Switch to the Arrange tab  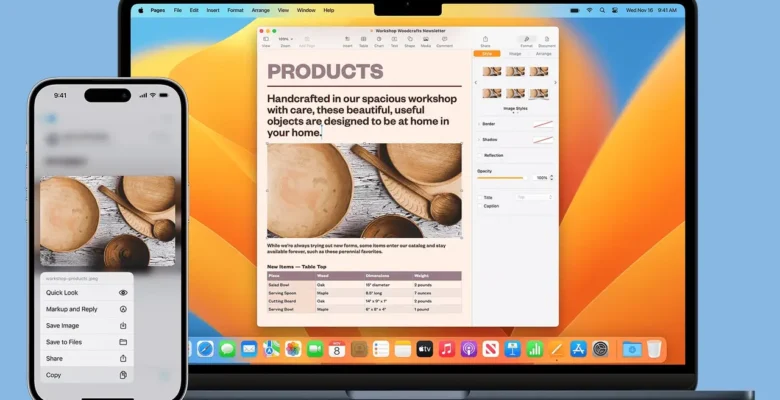click(x=543, y=54)
